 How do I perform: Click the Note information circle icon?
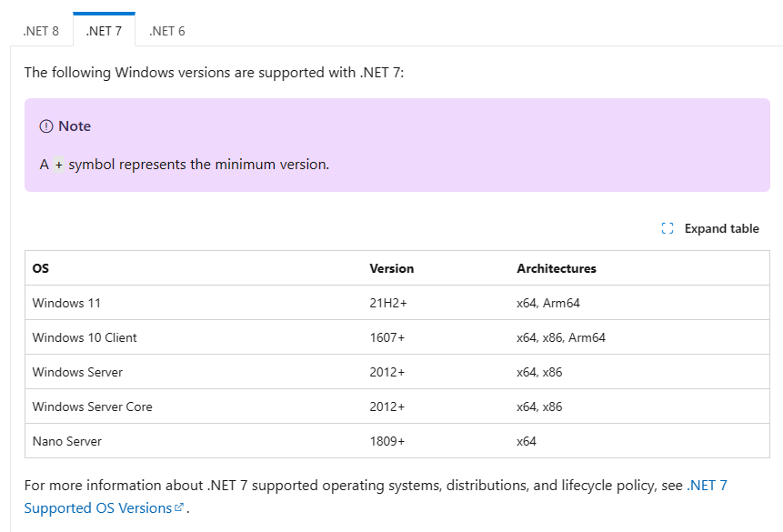coord(46,126)
